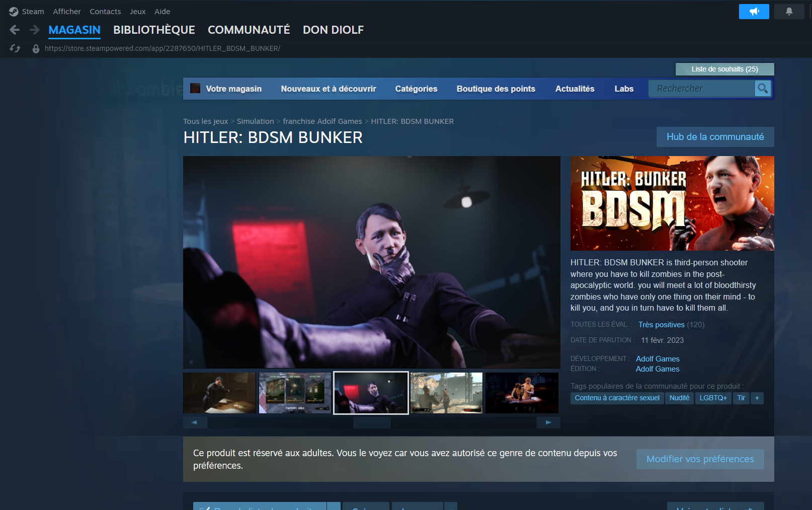Open the Labs store tab
Screen dimensions: 812x510
coord(624,89)
